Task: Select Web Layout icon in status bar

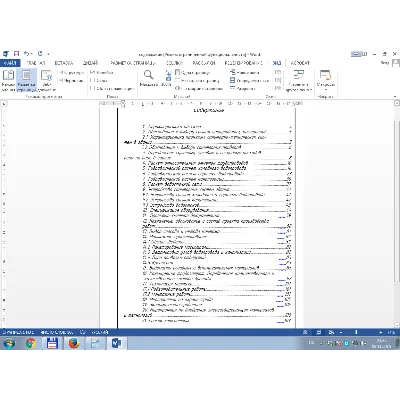Action: pos(331,332)
